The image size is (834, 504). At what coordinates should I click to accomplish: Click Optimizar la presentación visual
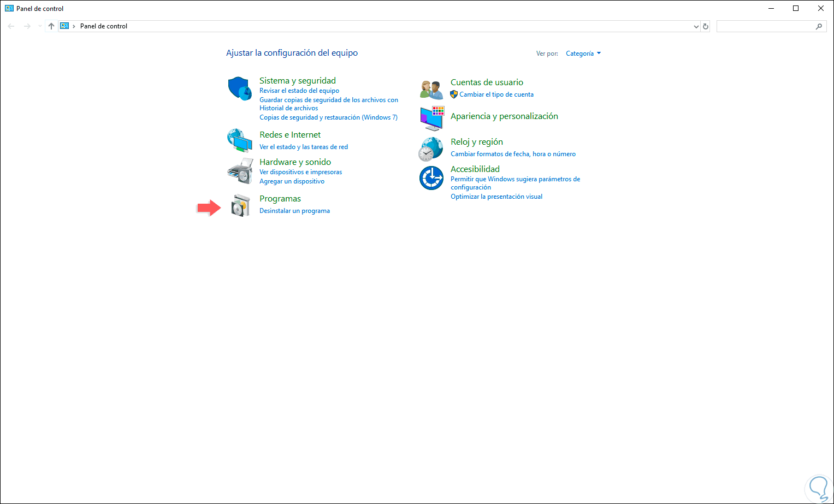[496, 197]
